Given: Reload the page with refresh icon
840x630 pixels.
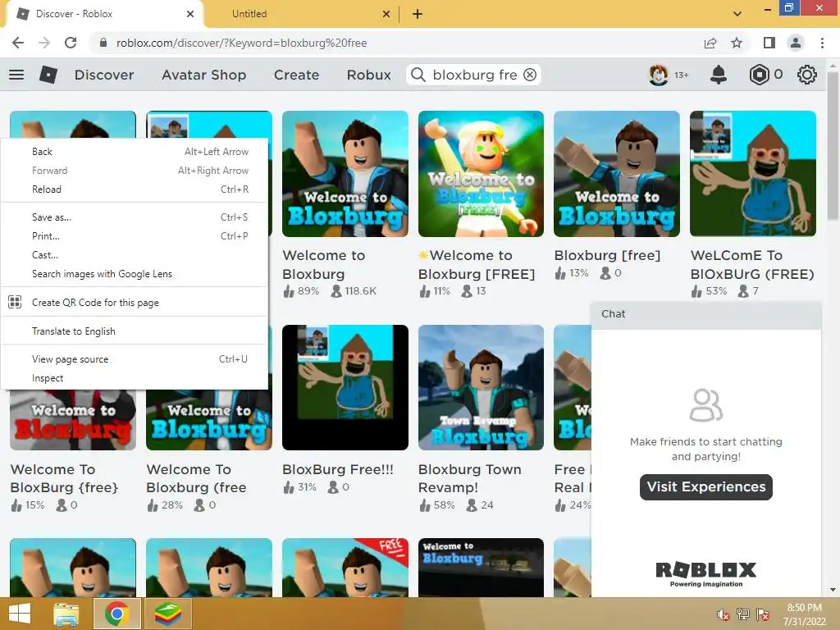Looking at the screenshot, I should [x=71, y=43].
